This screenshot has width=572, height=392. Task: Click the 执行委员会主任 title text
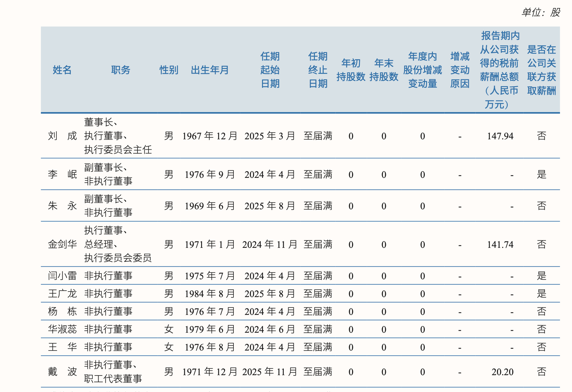pos(118,150)
